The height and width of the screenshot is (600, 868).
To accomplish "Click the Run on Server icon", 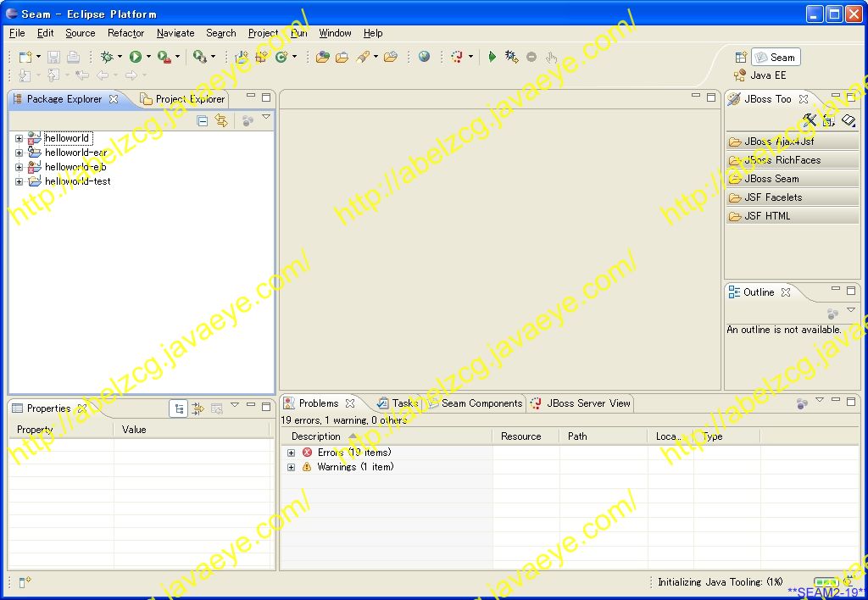I will coord(200,57).
